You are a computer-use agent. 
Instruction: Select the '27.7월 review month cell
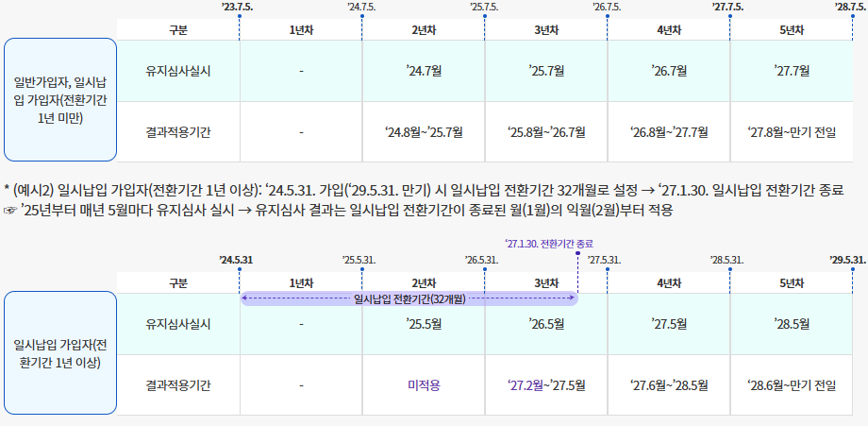pos(792,71)
